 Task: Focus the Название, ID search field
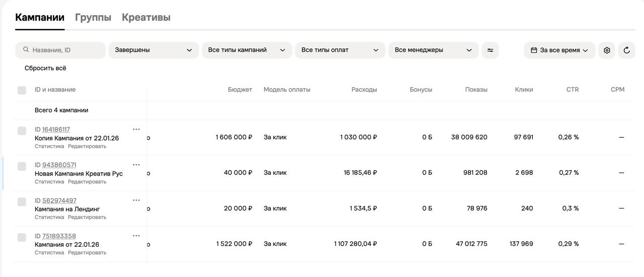point(60,50)
